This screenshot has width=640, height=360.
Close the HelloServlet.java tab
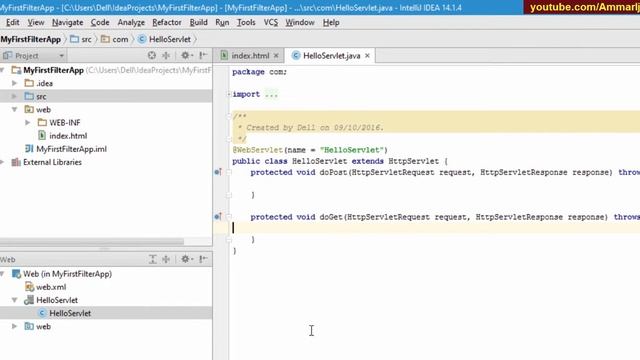[367, 56]
